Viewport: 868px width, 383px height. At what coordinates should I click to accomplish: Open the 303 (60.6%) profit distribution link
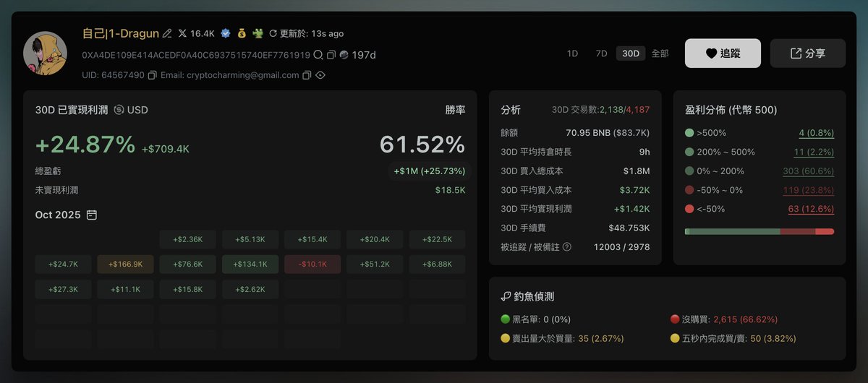tap(808, 171)
